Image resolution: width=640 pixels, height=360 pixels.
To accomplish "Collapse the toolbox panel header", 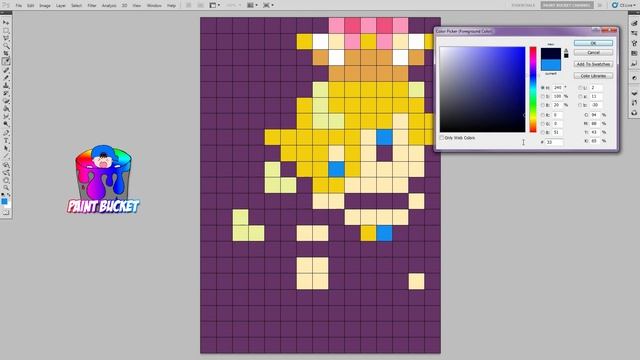I will click(x=6, y=13).
